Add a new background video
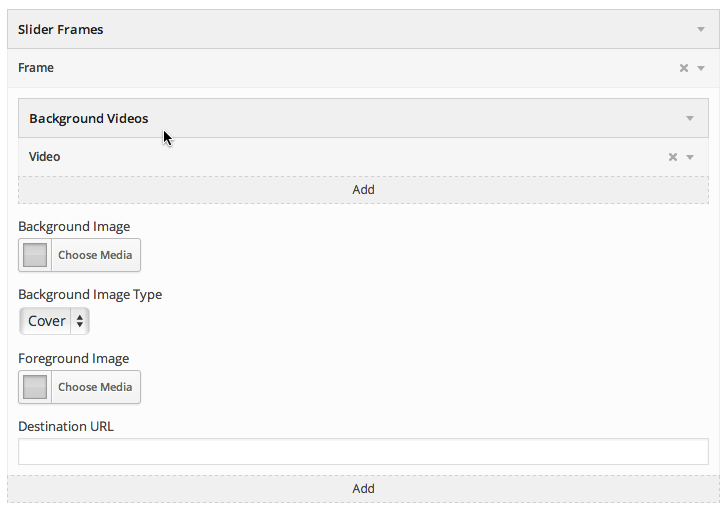This screenshot has width=726, height=512. point(363,190)
